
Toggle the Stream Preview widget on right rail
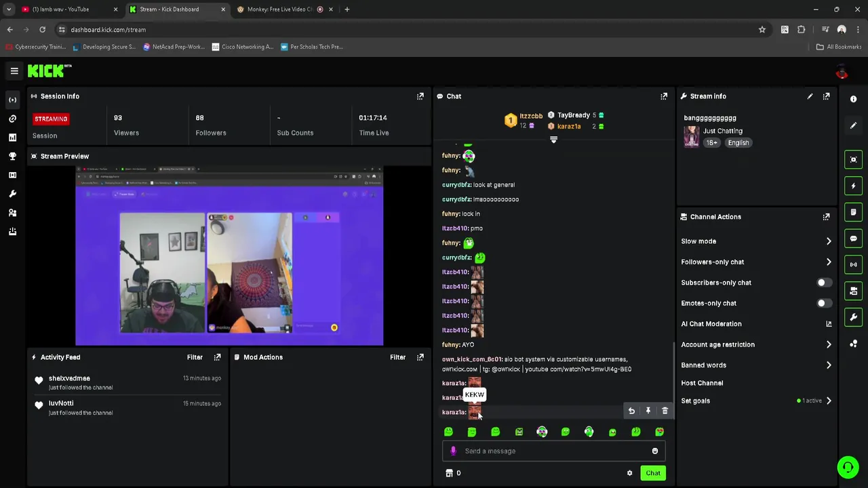coord(853,159)
